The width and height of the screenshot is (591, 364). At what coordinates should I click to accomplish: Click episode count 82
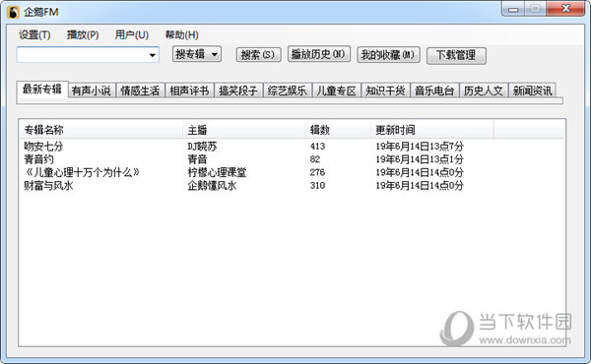coord(315,159)
